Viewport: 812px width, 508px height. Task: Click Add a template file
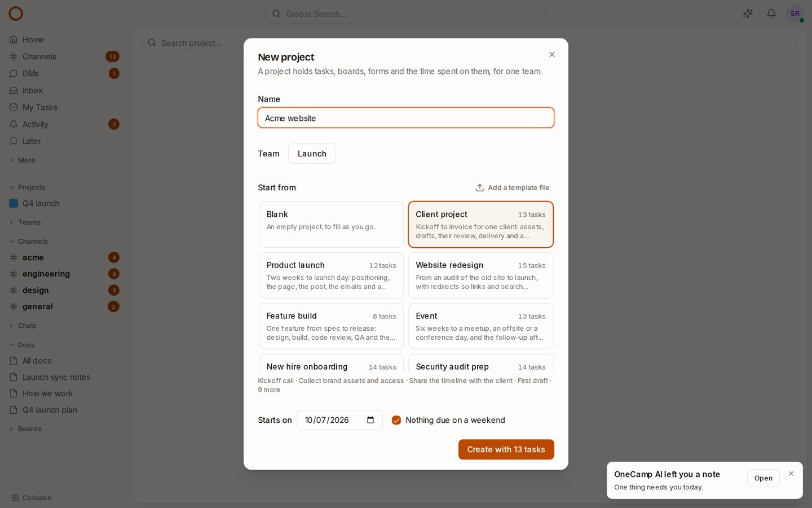[x=513, y=187]
